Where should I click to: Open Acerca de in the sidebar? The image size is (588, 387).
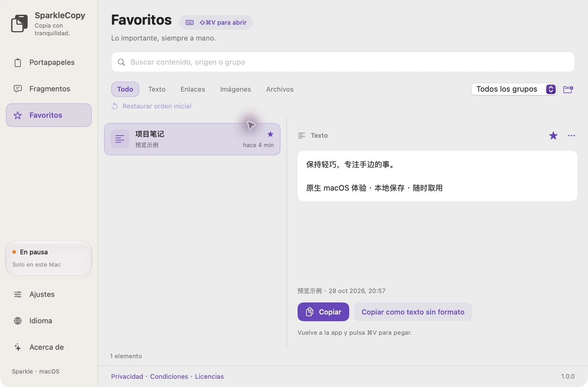pyautogui.click(x=49, y=347)
